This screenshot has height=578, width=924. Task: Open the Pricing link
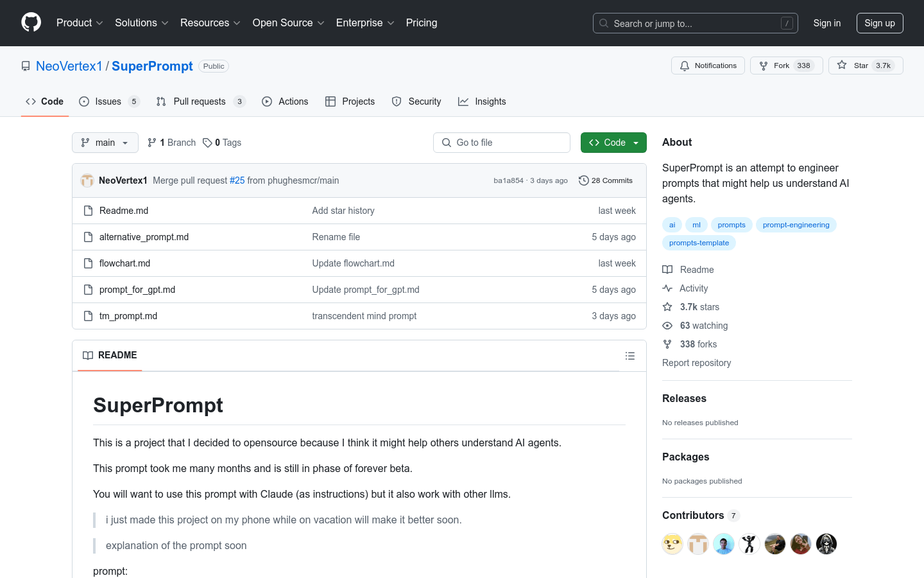(x=422, y=22)
